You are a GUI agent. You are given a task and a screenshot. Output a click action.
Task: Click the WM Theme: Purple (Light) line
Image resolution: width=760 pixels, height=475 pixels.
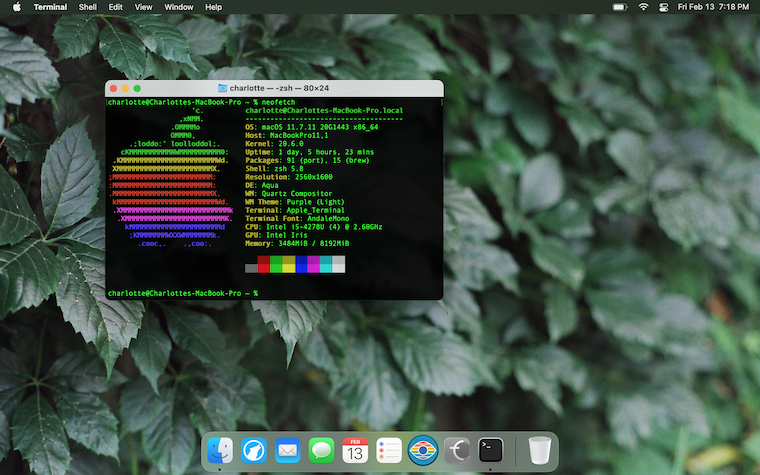[295, 202]
